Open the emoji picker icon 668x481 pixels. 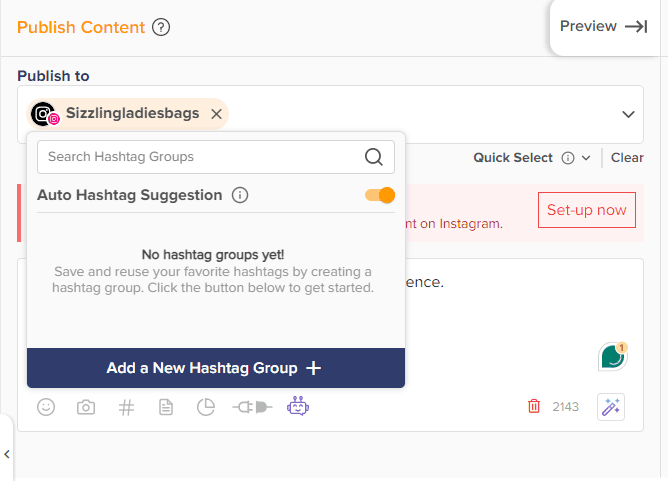[x=46, y=407]
